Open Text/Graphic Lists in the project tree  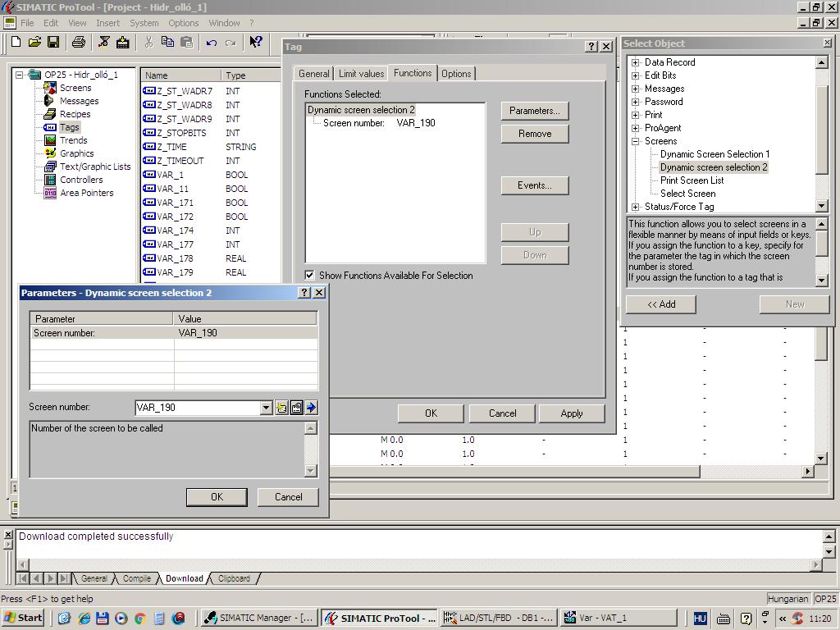(95, 167)
